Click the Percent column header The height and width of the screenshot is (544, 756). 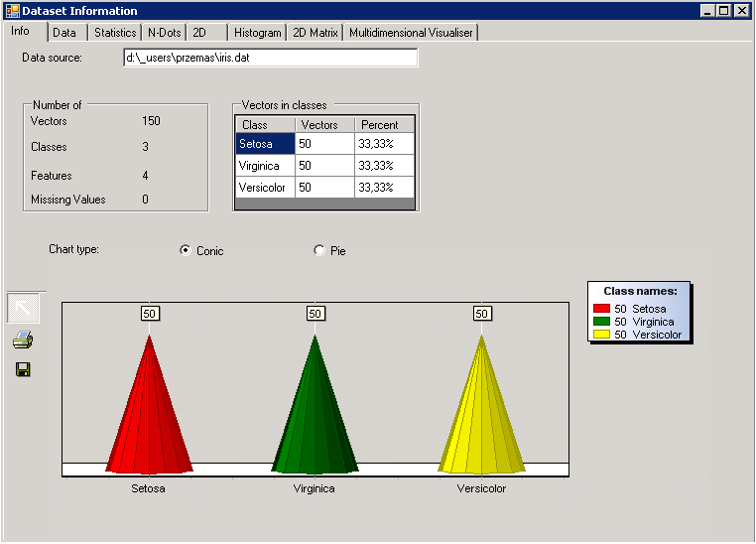(384, 125)
